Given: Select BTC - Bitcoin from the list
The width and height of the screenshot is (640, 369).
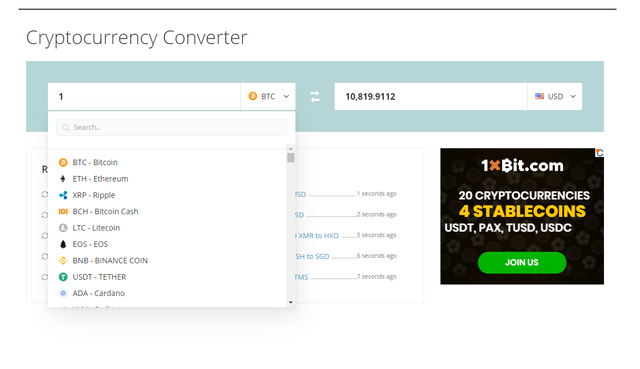Looking at the screenshot, I should click(167, 162).
